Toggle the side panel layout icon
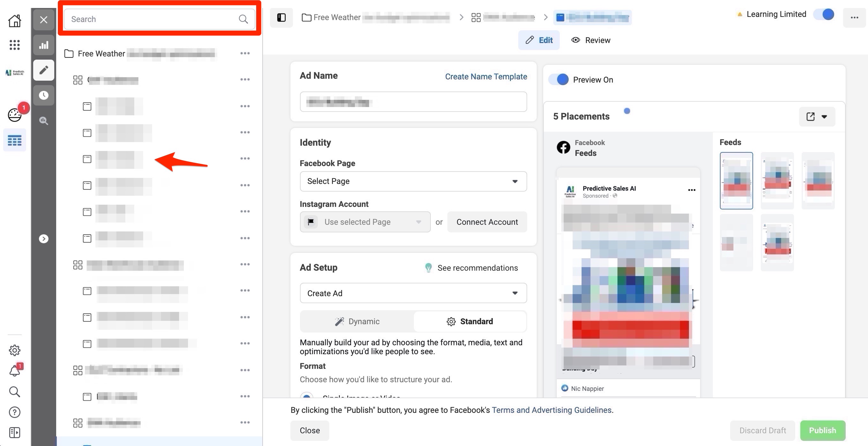This screenshot has height=446, width=868. (x=281, y=18)
